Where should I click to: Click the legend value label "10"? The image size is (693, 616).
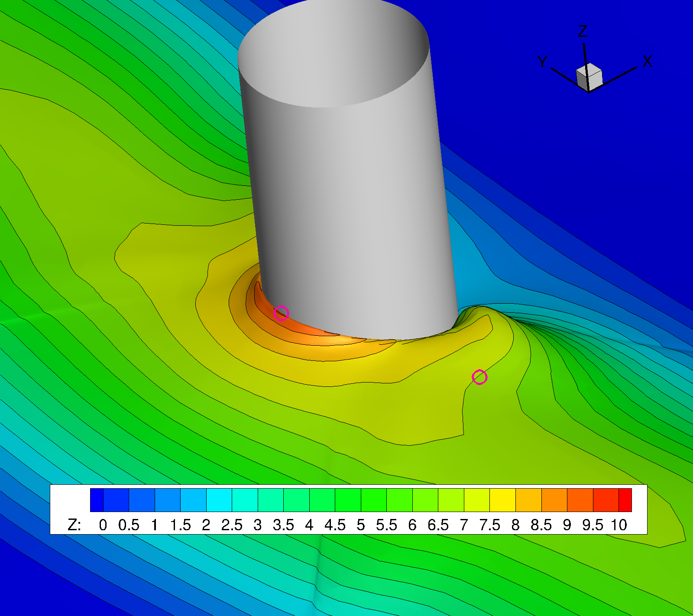coord(619,525)
